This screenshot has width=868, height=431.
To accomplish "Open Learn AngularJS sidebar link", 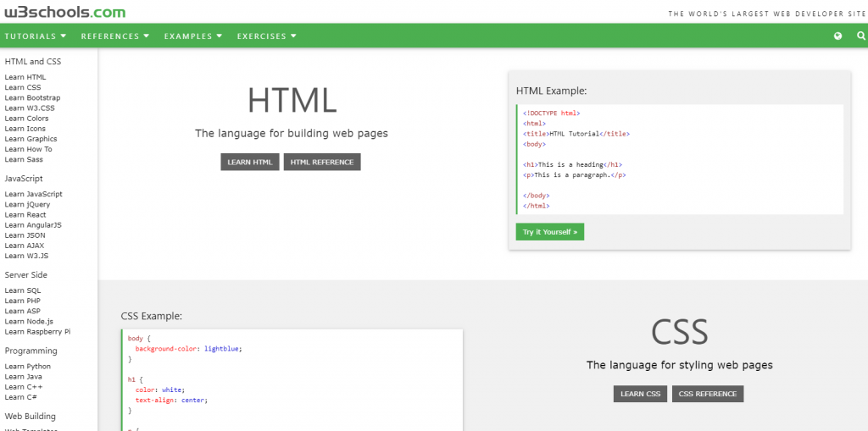I will 33,225.
